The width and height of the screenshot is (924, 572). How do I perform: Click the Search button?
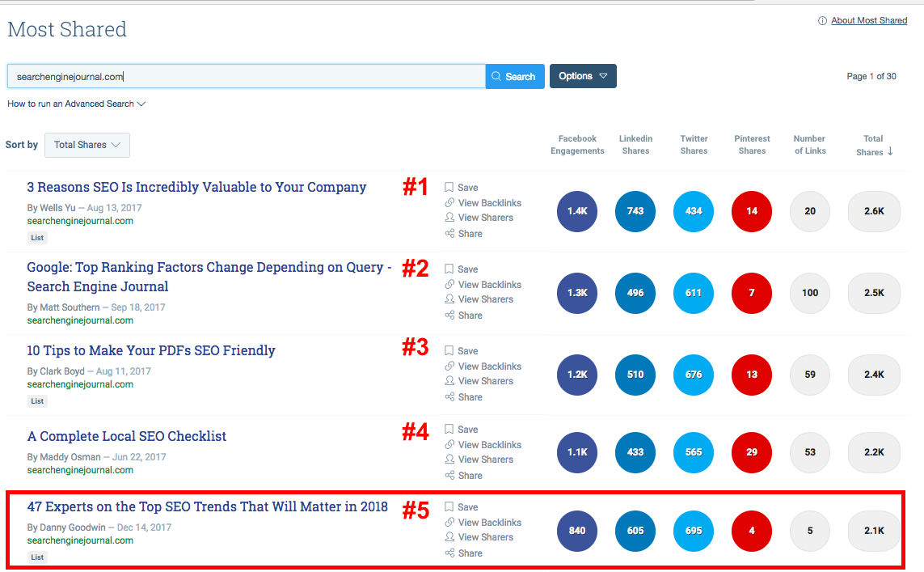515,75
